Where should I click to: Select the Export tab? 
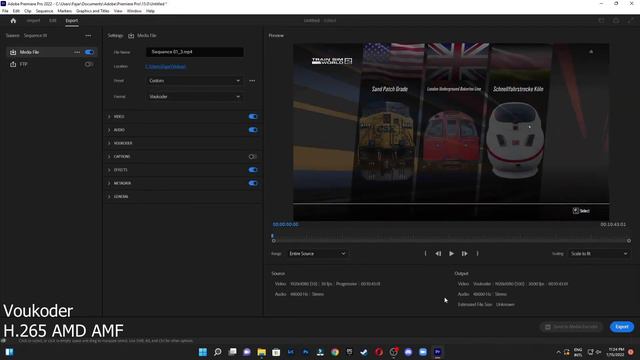click(72, 20)
